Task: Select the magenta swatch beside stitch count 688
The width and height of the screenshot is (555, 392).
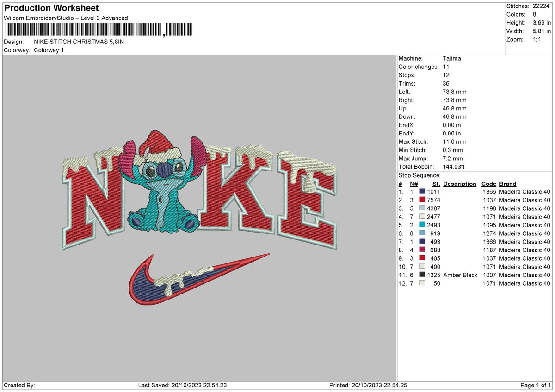Action: [422, 250]
